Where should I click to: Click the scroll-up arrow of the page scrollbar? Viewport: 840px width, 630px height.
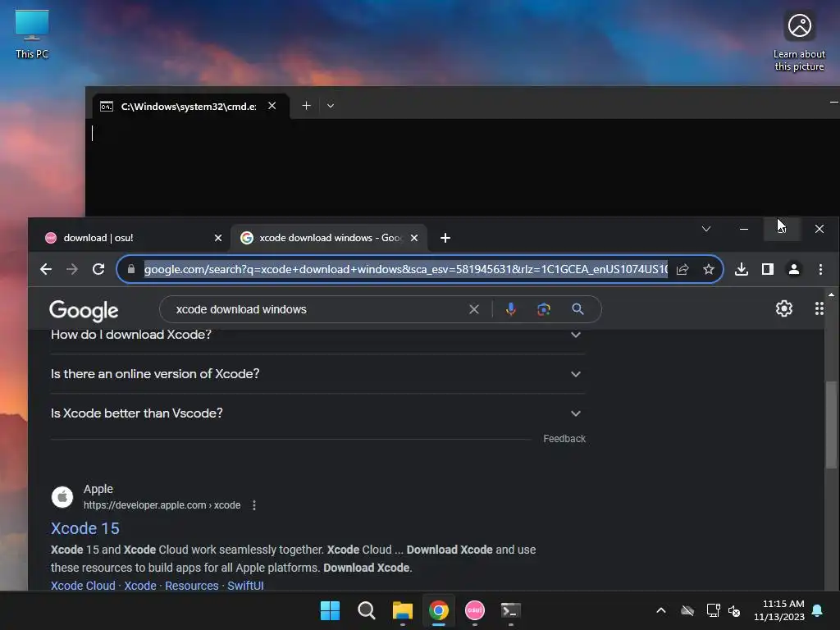pyautogui.click(x=831, y=294)
